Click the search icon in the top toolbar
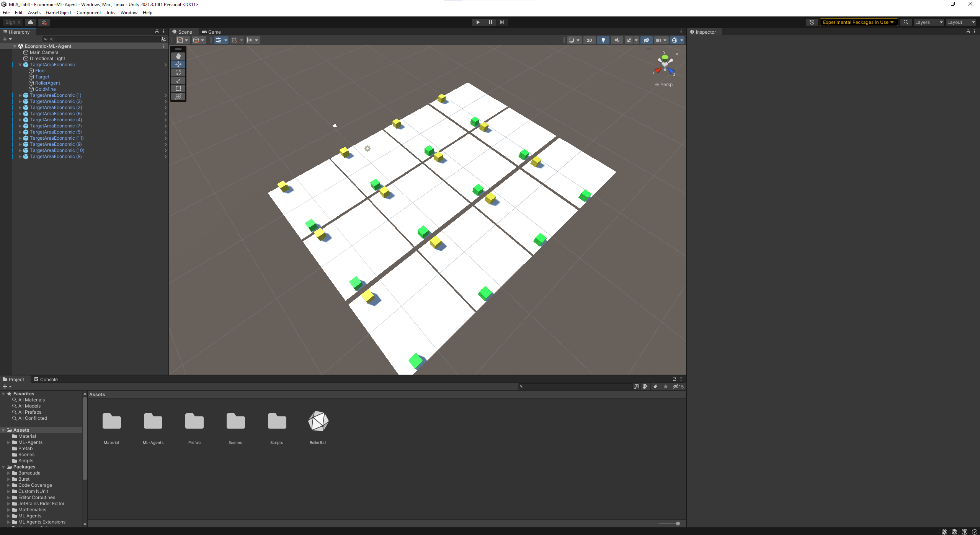 coord(906,22)
